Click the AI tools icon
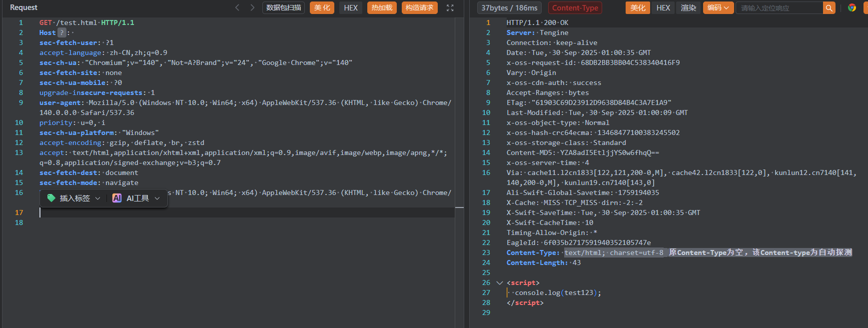The height and width of the screenshot is (328, 868). click(117, 198)
